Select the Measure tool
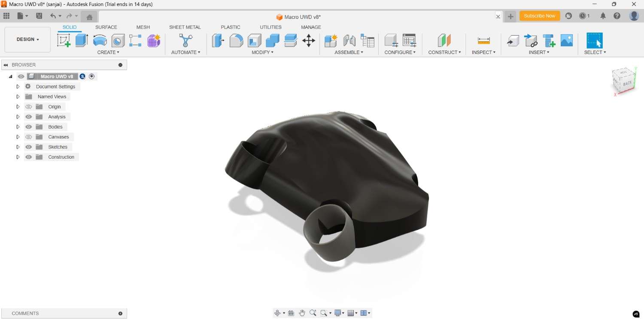Screen dimensions: 644x319 484,41
